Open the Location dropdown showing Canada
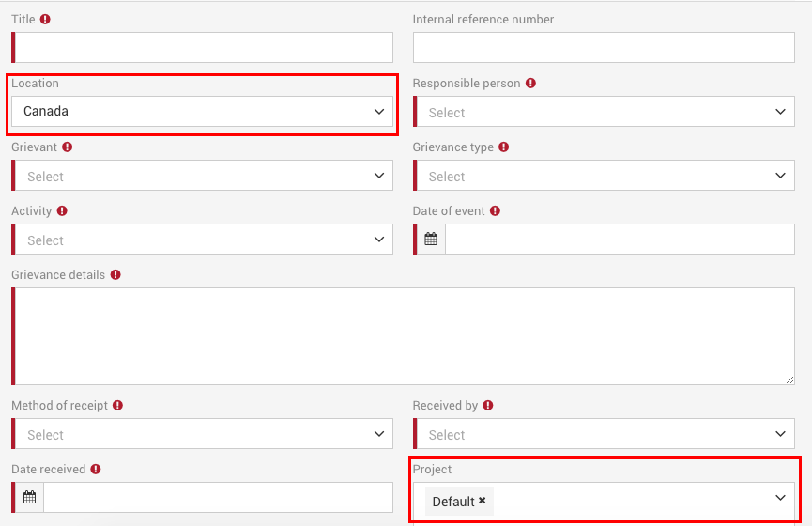This screenshot has width=812, height=526. pos(203,112)
